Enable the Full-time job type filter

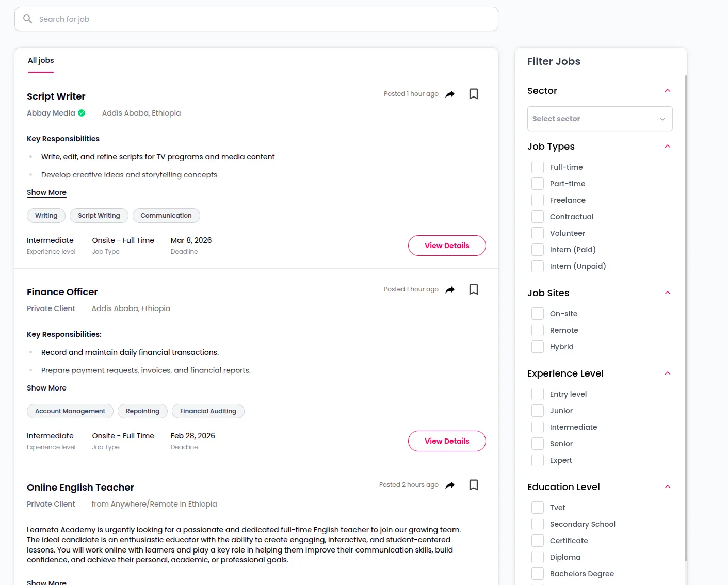click(x=538, y=167)
